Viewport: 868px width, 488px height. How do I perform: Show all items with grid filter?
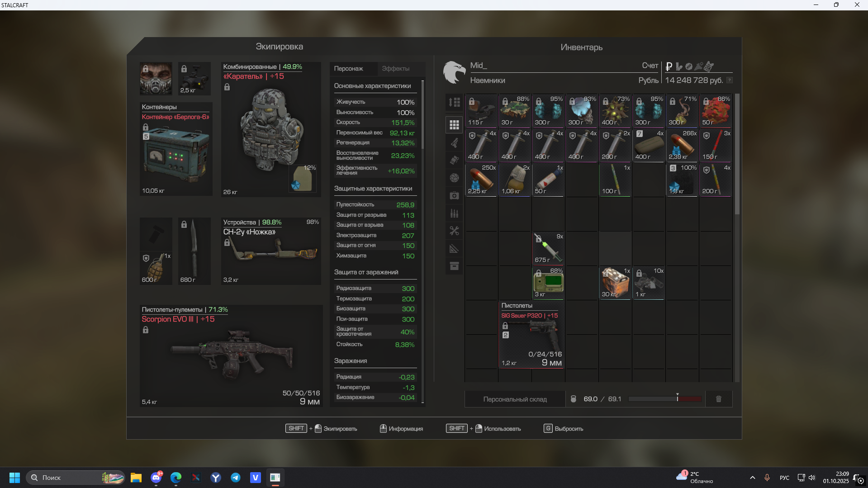pos(454,125)
